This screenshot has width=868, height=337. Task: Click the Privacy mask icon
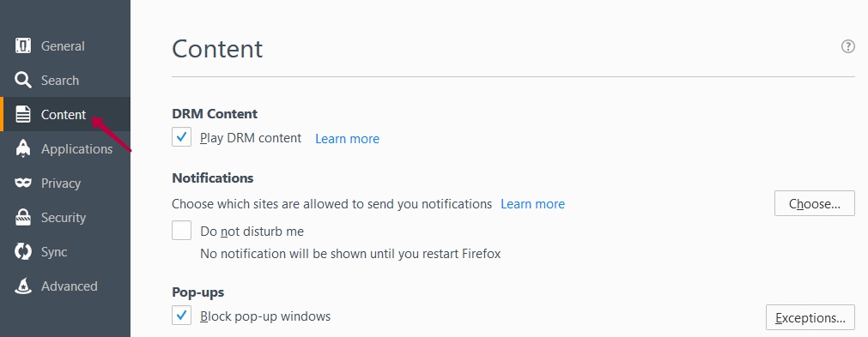[x=22, y=183]
